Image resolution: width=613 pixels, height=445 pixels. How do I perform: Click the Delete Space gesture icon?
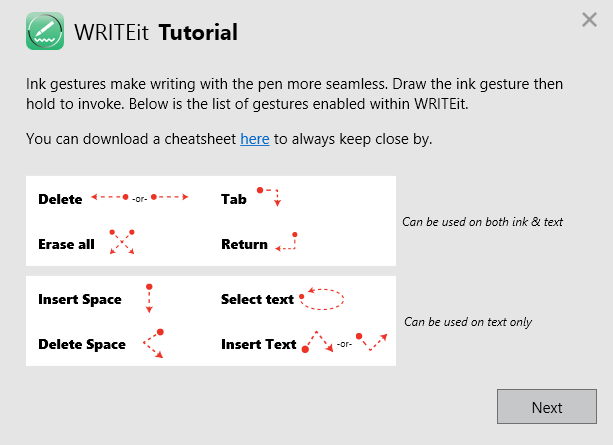[152, 342]
